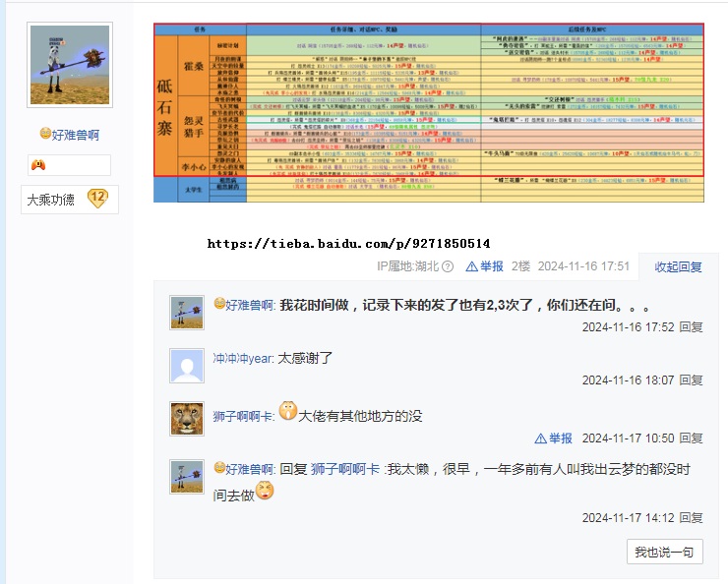This screenshot has height=584, width=728.
Task: Report the 2楼 post via 举报
Action: pos(492,266)
